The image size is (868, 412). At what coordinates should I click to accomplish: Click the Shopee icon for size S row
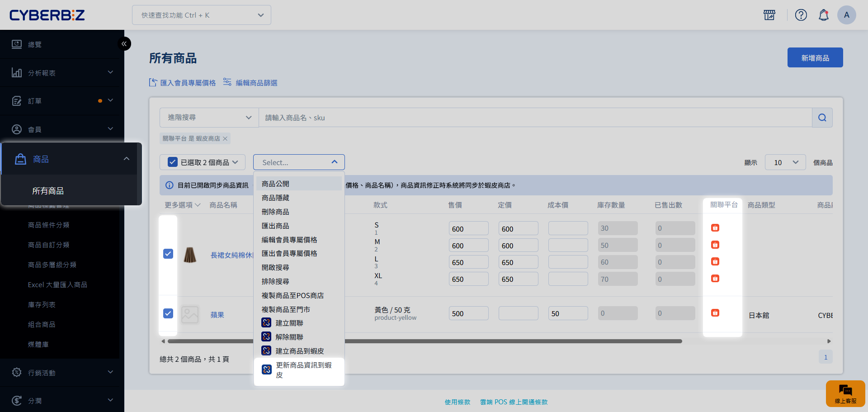click(715, 228)
